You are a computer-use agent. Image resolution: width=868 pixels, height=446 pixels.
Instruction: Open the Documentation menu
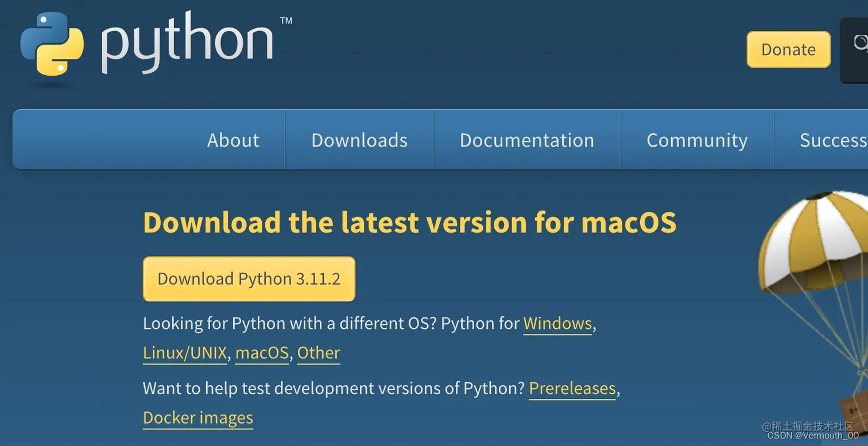coord(527,140)
